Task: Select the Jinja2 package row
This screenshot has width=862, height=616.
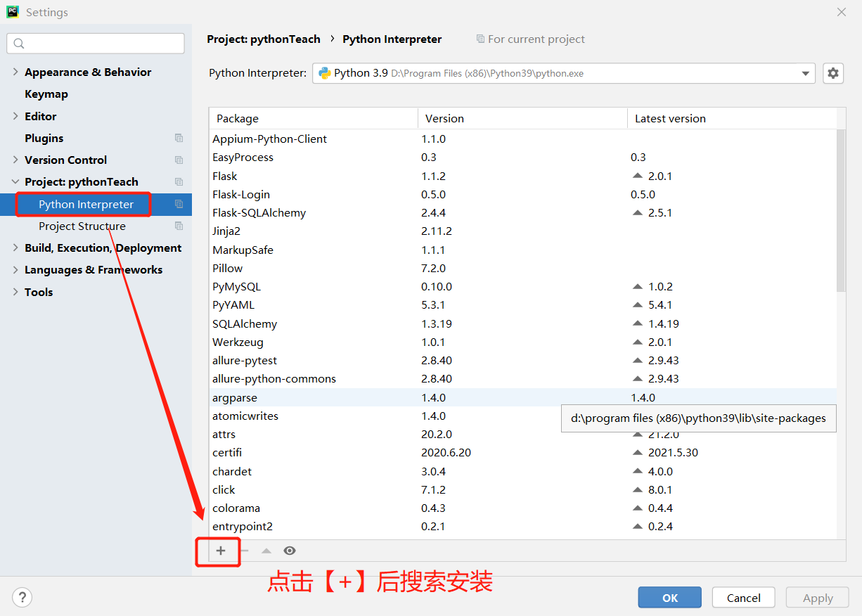Action: point(523,231)
